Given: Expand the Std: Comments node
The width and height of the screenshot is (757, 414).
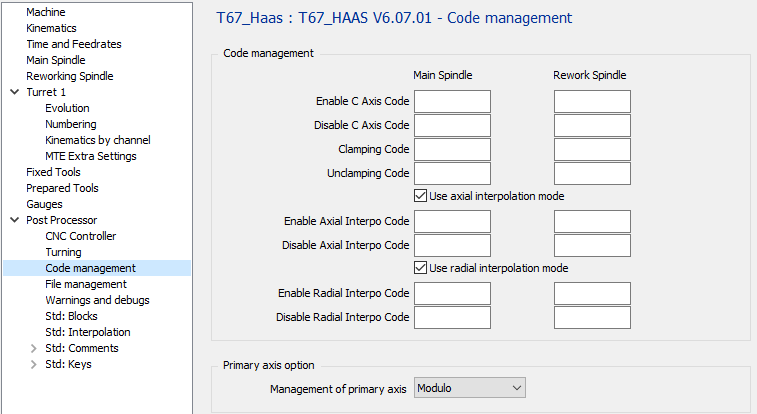Looking at the screenshot, I should coord(34,348).
